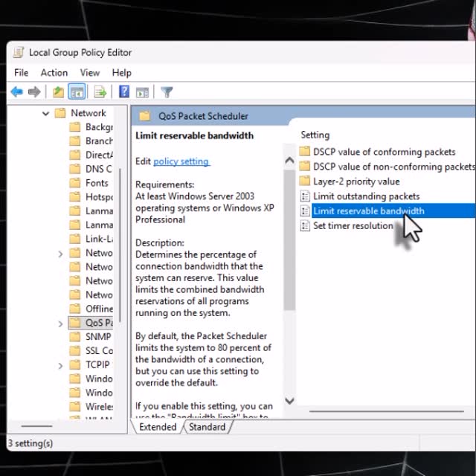Screen dimensions: 476x476
Task: Toggle Show/Hide Action Pane icon
Action: coord(142,92)
